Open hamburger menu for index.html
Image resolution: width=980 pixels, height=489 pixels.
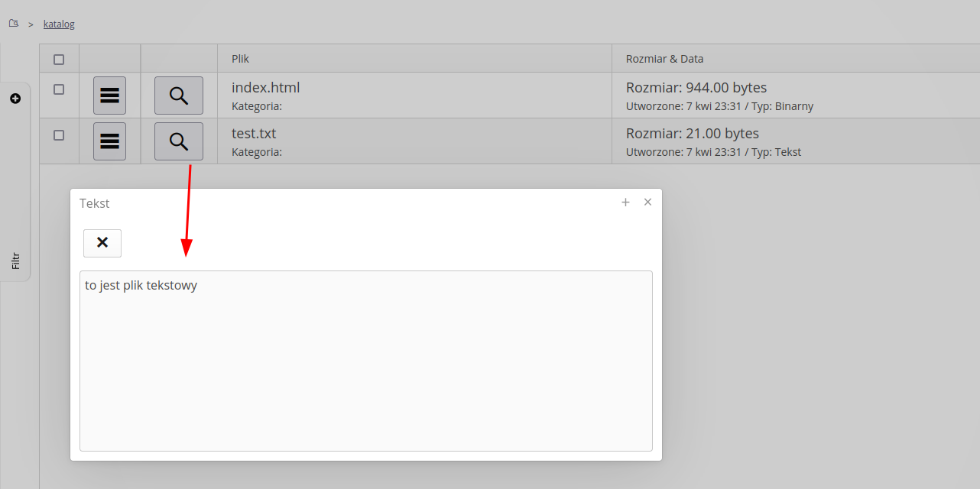109,96
